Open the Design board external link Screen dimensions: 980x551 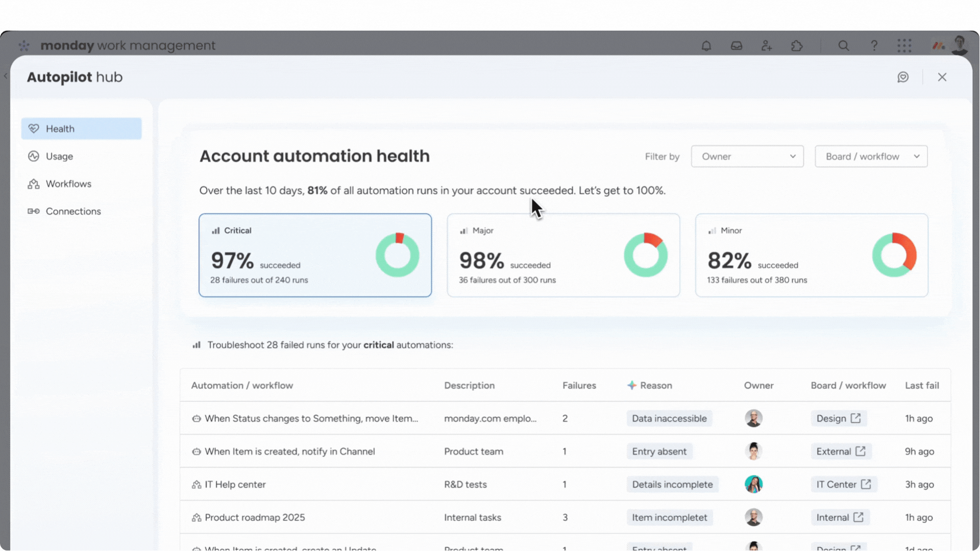[839, 418]
